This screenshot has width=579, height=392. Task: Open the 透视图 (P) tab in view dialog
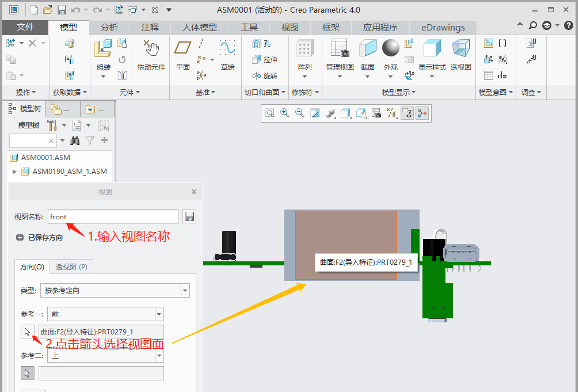pyautogui.click(x=71, y=267)
